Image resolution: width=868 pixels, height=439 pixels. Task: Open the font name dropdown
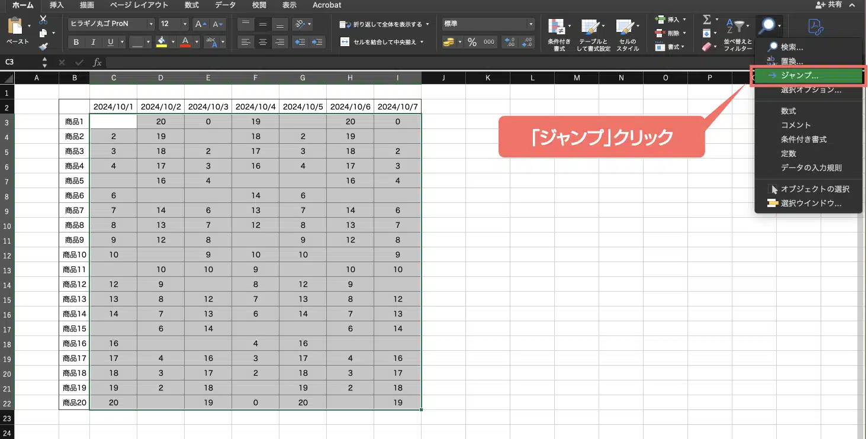[151, 24]
